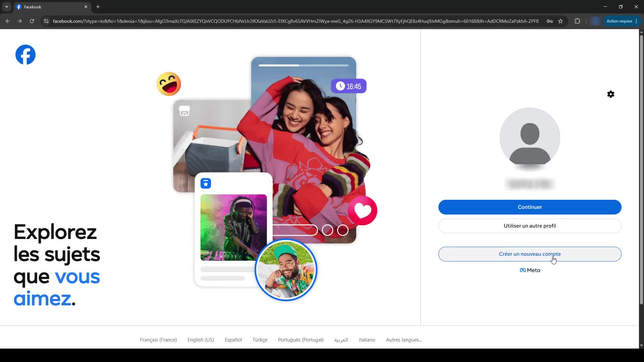Select the Italiano language link
Screen dimensions: 644x362
(x=367, y=340)
